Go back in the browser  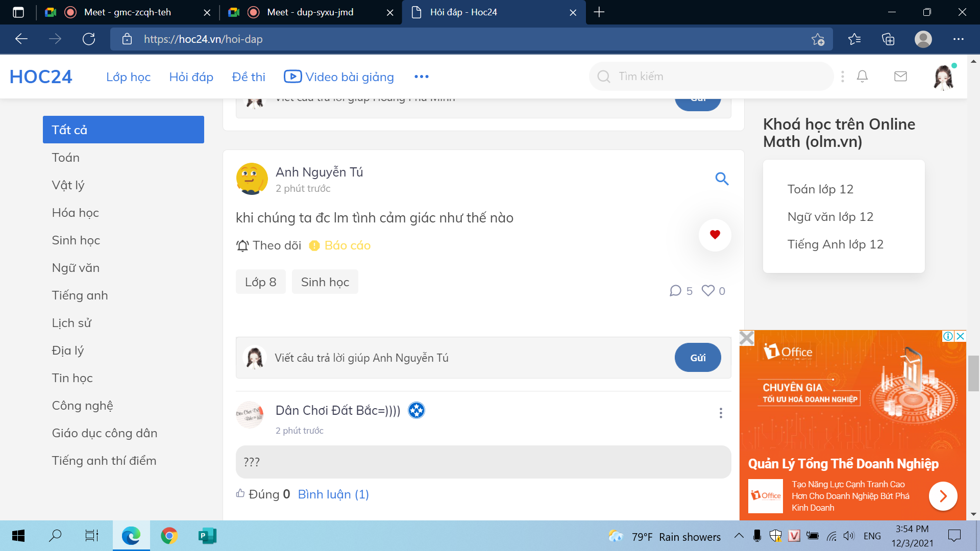click(x=21, y=39)
